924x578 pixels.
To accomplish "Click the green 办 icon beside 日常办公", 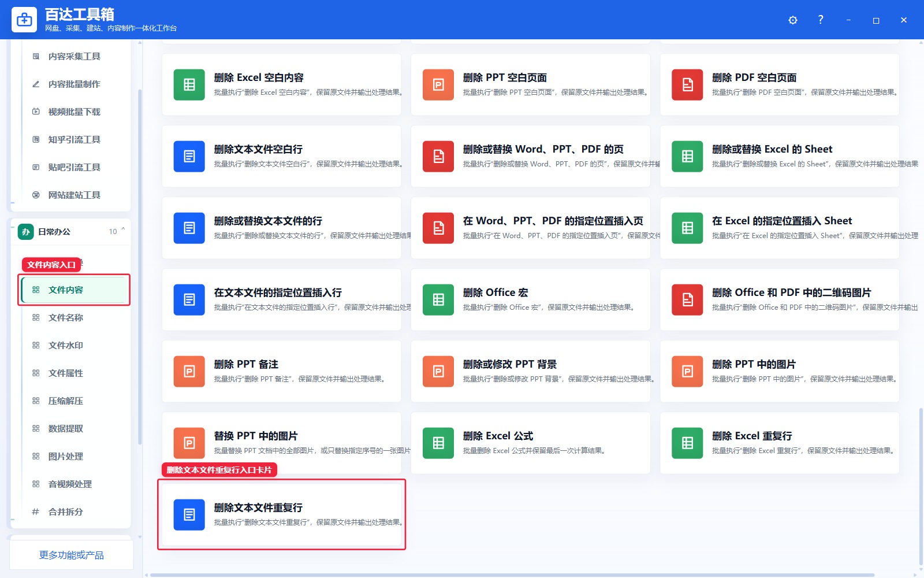I will pyautogui.click(x=25, y=232).
